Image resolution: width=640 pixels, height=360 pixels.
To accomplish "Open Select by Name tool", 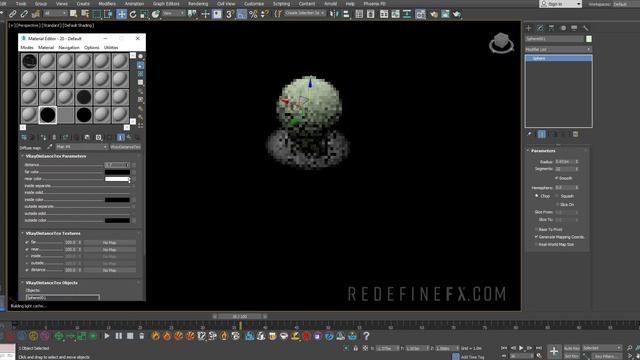I will [85, 14].
